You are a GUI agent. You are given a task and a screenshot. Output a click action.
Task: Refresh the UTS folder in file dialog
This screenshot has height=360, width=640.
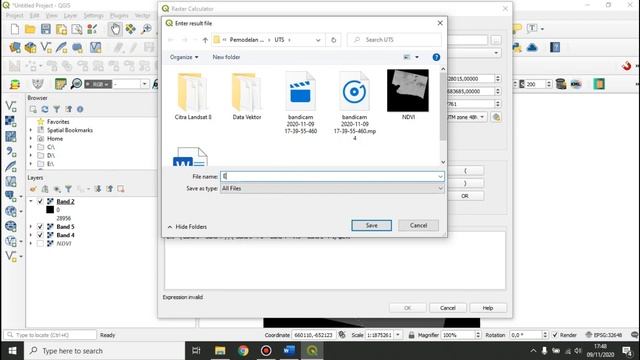pyautogui.click(x=333, y=40)
